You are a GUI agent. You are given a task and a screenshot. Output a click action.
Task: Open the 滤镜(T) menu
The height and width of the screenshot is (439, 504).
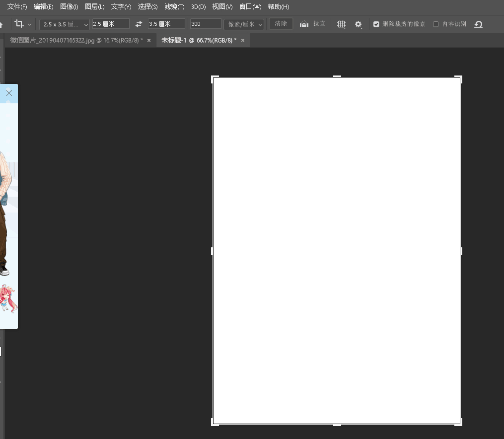174,6
